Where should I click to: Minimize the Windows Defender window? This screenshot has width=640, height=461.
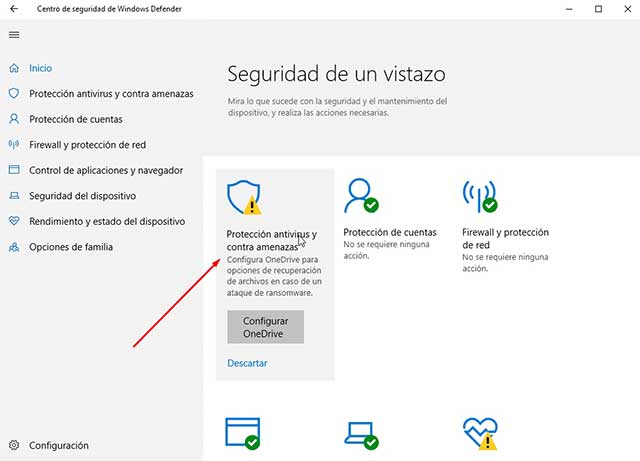point(569,9)
